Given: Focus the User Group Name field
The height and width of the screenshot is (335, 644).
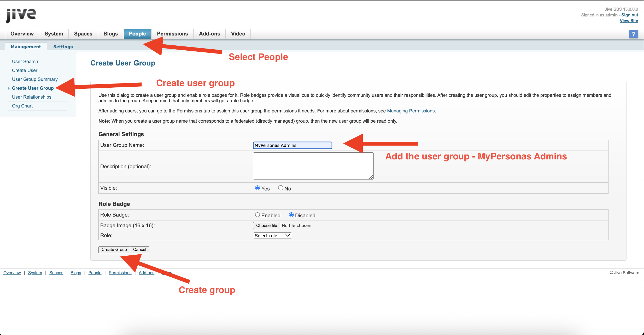Looking at the screenshot, I should pyautogui.click(x=292, y=145).
